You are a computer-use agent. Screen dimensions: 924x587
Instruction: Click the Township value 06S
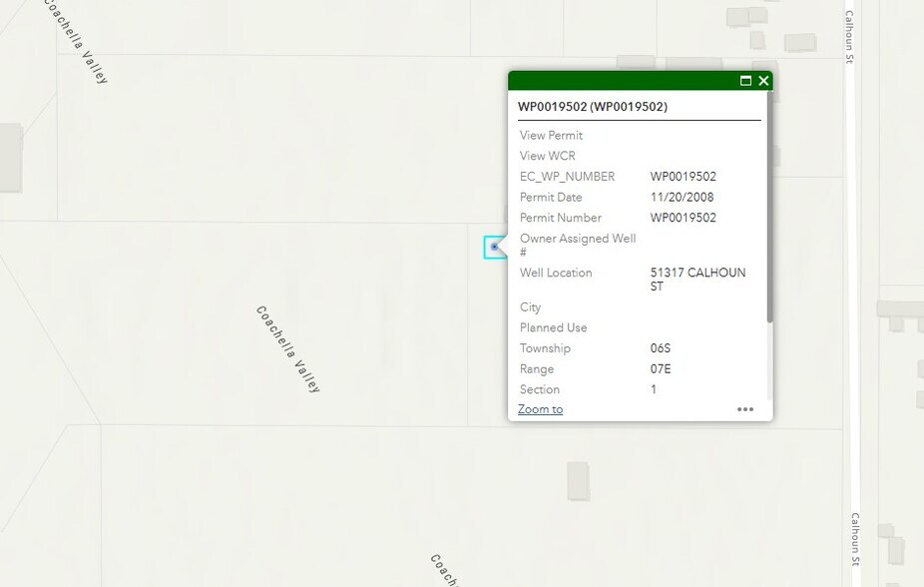point(661,347)
